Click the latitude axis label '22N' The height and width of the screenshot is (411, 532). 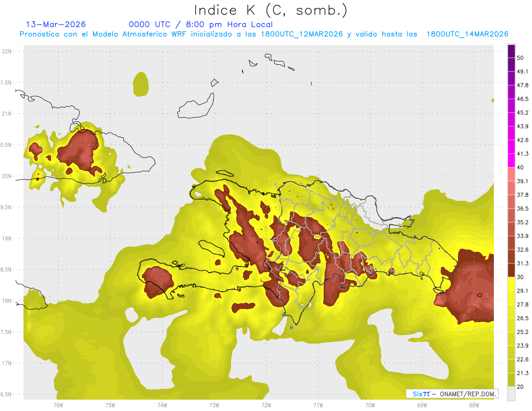coord(7,51)
